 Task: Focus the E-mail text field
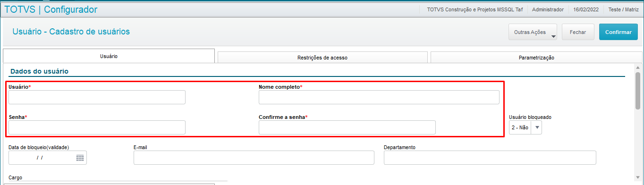tap(254, 158)
